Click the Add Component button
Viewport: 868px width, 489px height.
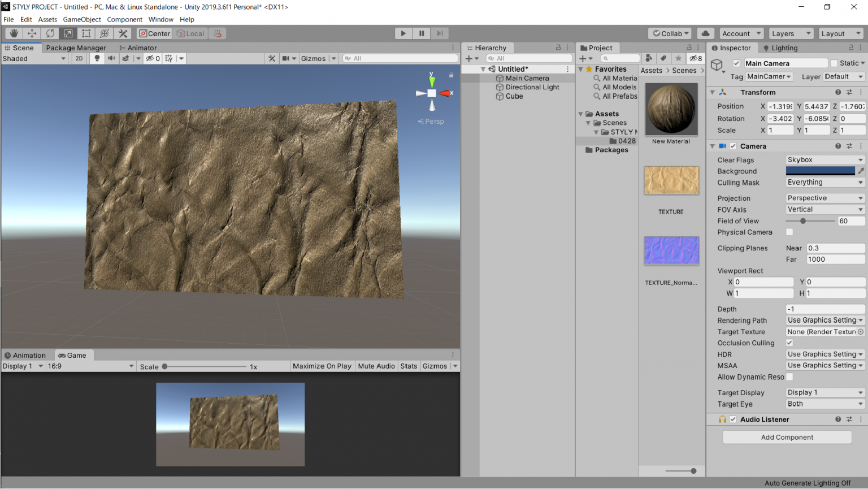coord(787,437)
